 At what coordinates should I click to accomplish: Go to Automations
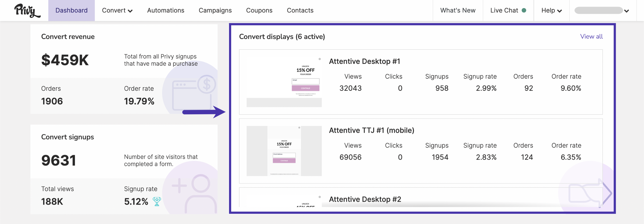pos(166,11)
